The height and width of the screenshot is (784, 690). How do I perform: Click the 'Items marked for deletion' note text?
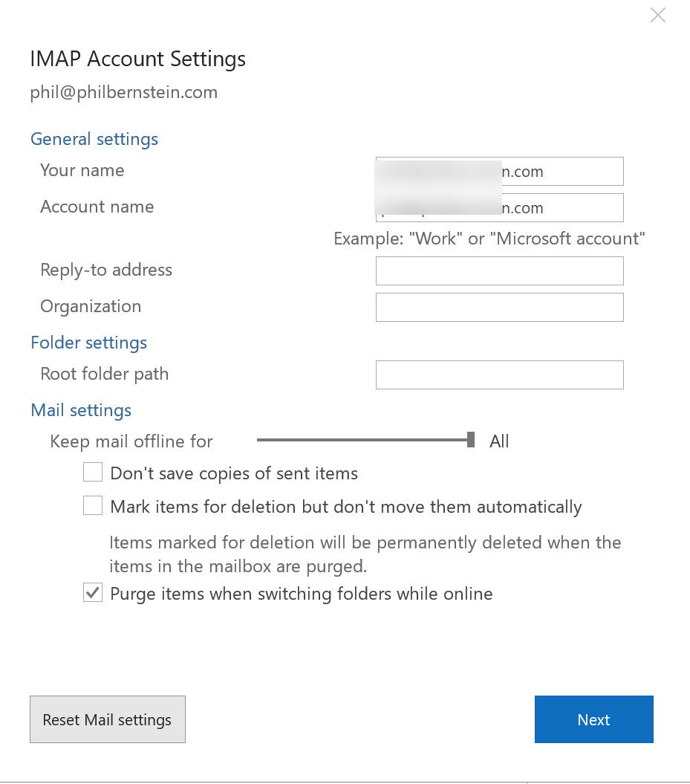coord(365,554)
